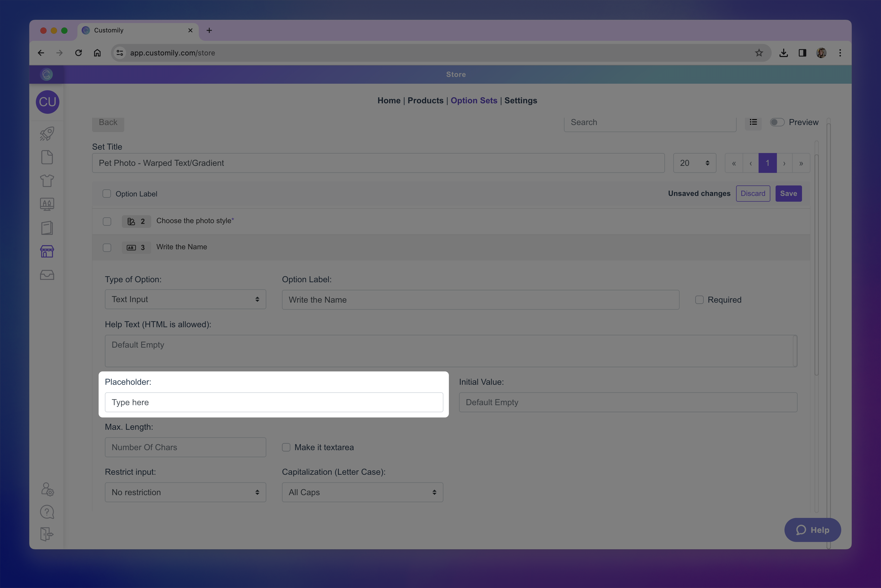Go to the Products menu item
The width and height of the screenshot is (881, 588).
coord(425,100)
